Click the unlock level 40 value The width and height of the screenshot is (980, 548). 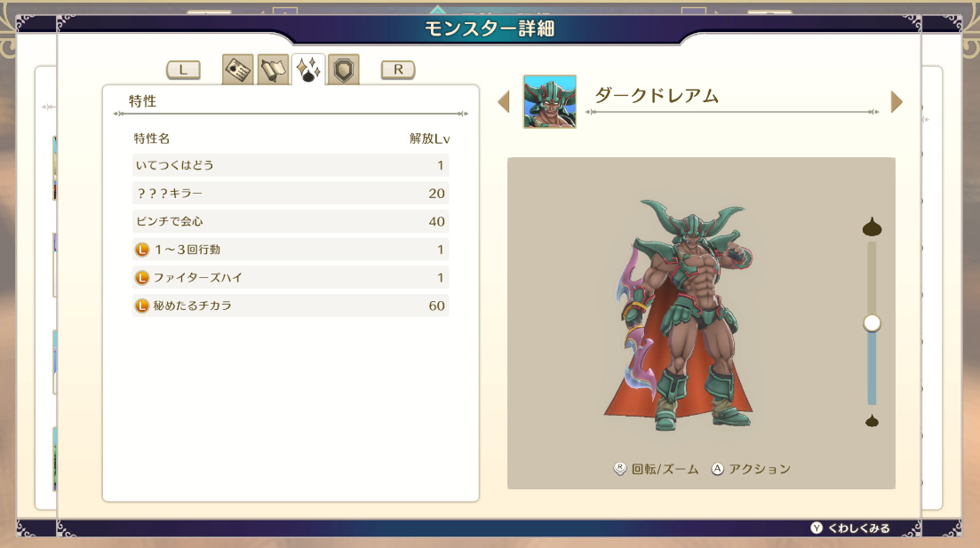point(436,221)
